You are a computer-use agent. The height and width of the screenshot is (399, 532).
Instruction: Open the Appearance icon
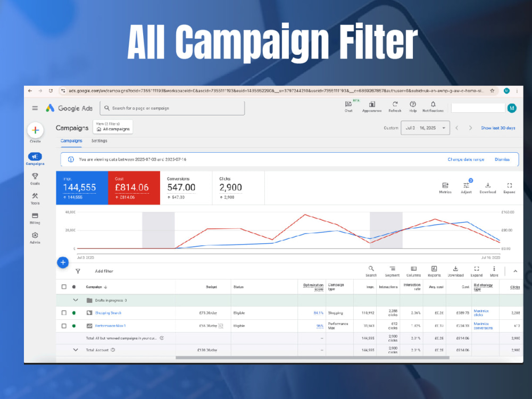(x=372, y=106)
